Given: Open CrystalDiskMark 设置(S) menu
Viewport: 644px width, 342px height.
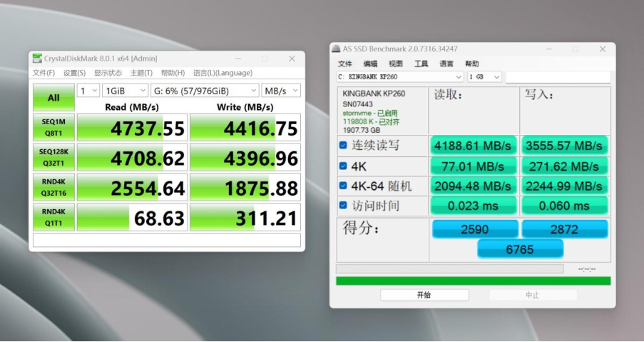Looking at the screenshot, I should [x=74, y=73].
